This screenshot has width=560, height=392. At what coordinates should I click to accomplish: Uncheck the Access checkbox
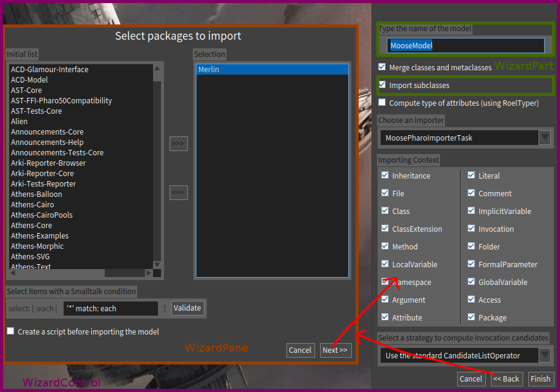[471, 300]
